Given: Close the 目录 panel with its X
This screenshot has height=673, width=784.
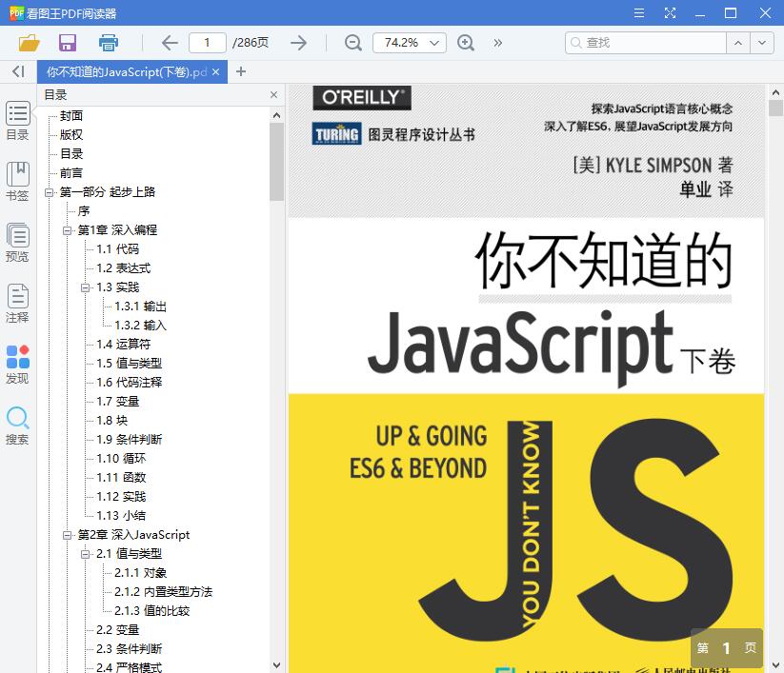Looking at the screenshot, I should pos(273,94).
